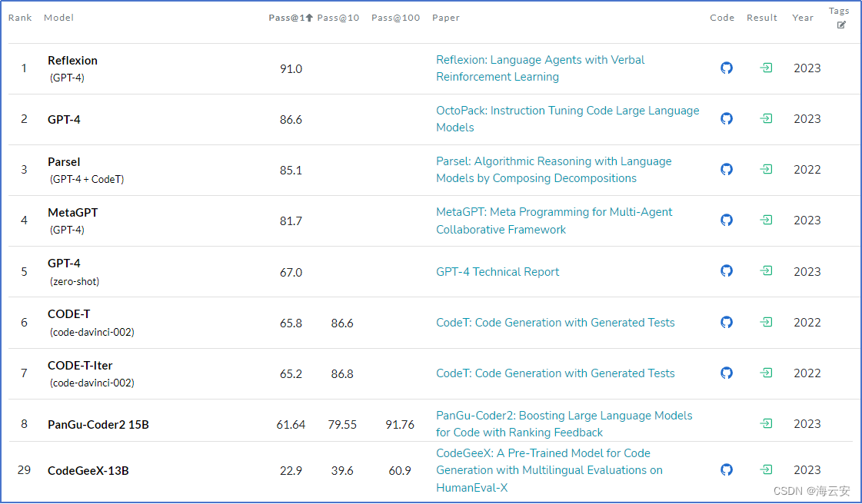Viewport: 862px width, 504px height.
Task: Click the 39.6 Pass@10 value
Action: pyautogui.click(x=342, y=470)
